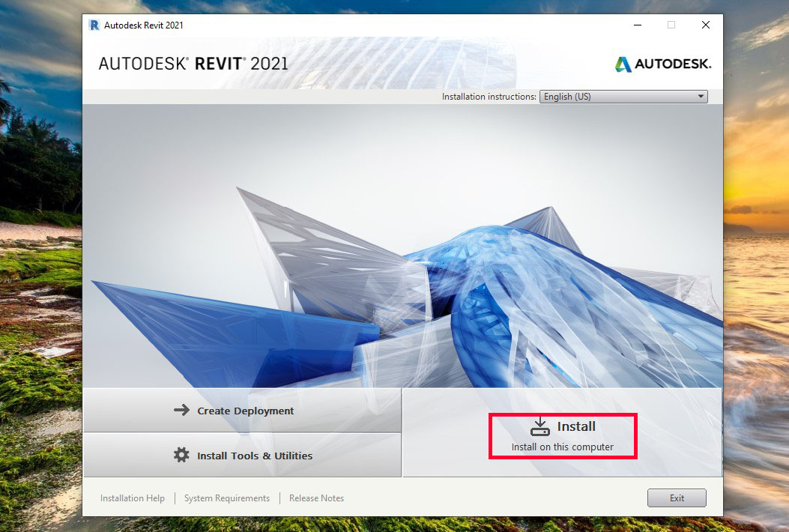
Task: Click the arrow icon beside Create Deployment
Action: (x=182, y=411)
